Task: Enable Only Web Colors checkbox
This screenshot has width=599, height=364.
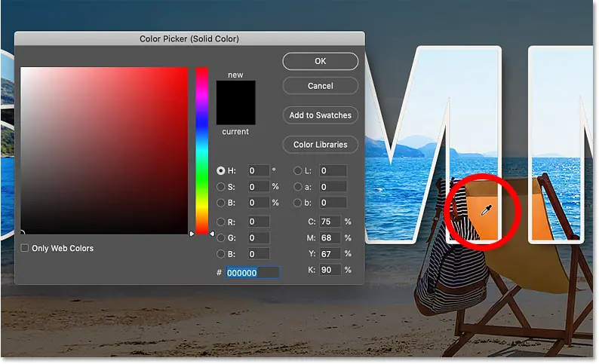Action: 25,248
